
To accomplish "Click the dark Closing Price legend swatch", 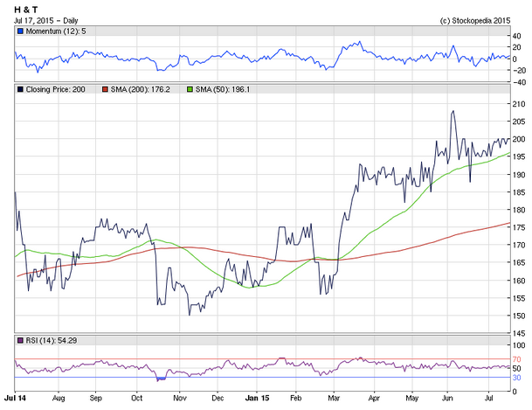I will pyautogui.click(x=20, y=89).
